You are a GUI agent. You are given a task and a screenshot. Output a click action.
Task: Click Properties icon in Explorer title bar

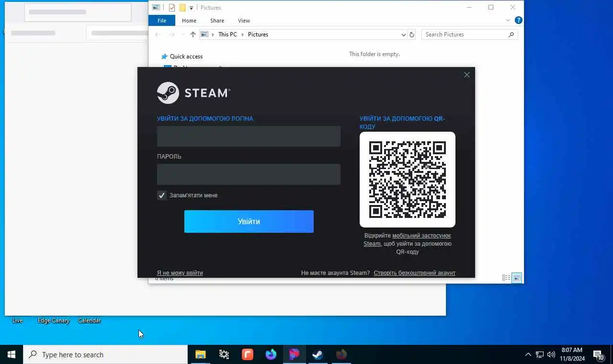172,8
